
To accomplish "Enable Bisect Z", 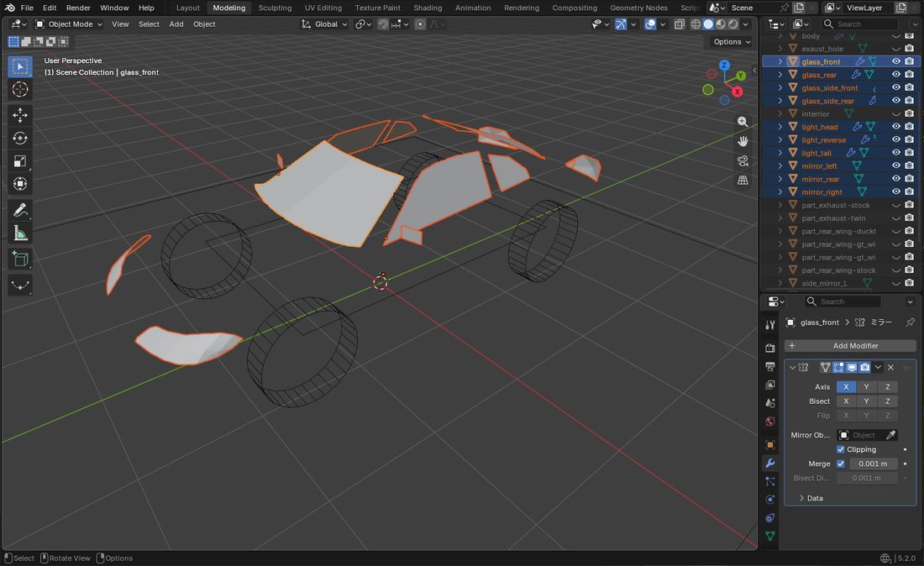I will (888, 401).
